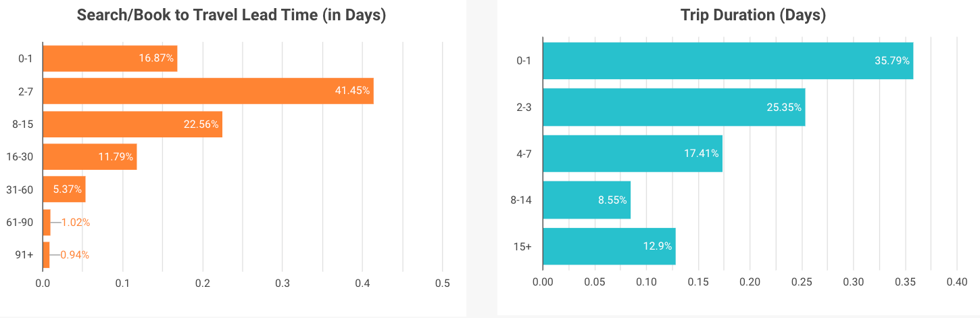980x318 pixels.
Task: Select the 11.79% bar for 16-30 days
Action: point(89,156)
